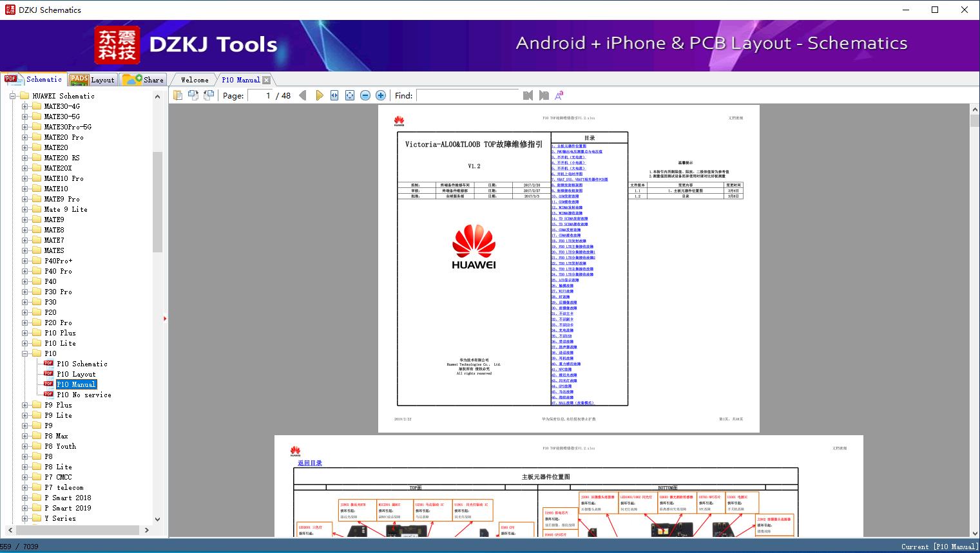This screenshot has width=980, height=553.
Task: Select P10 No service document
Action: (x=84, y=395)
